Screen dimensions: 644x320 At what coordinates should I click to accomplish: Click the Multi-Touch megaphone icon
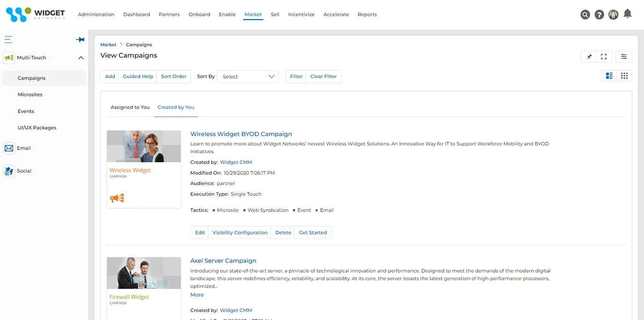pyautogui.click(x=8, y=57)
